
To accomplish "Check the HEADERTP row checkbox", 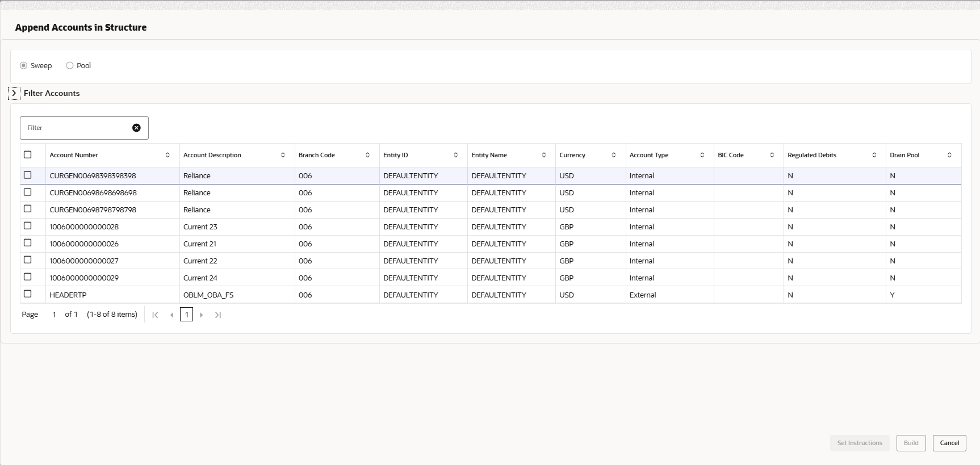I will point(27,294).
